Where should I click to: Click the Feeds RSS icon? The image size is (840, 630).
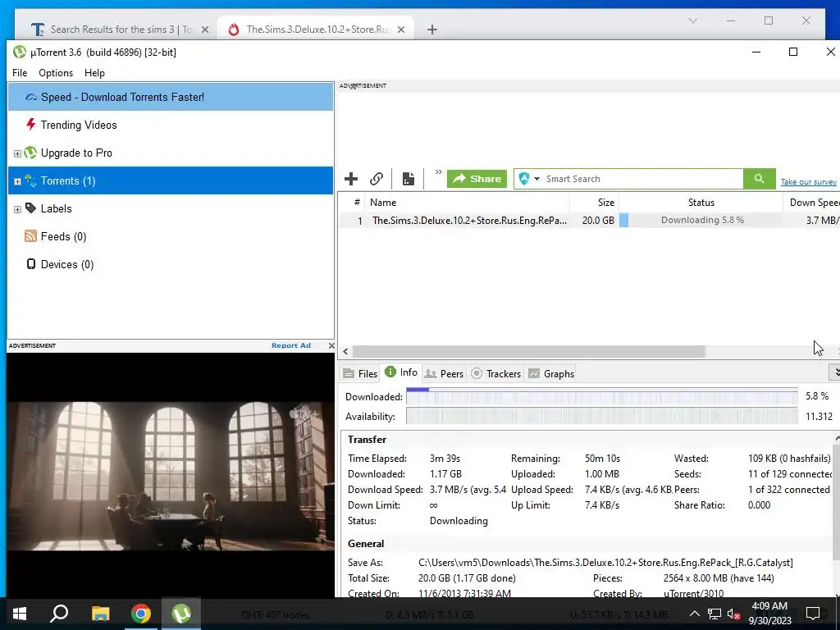coord(31,236)
